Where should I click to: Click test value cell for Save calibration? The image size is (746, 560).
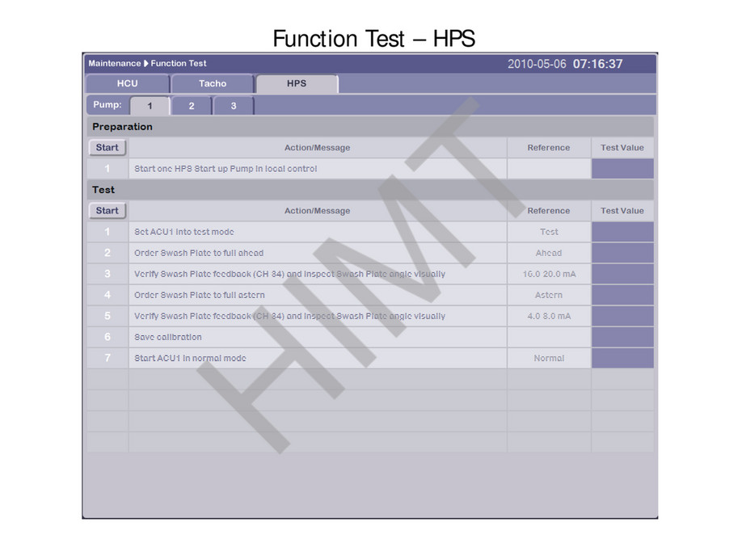[622, 337]
